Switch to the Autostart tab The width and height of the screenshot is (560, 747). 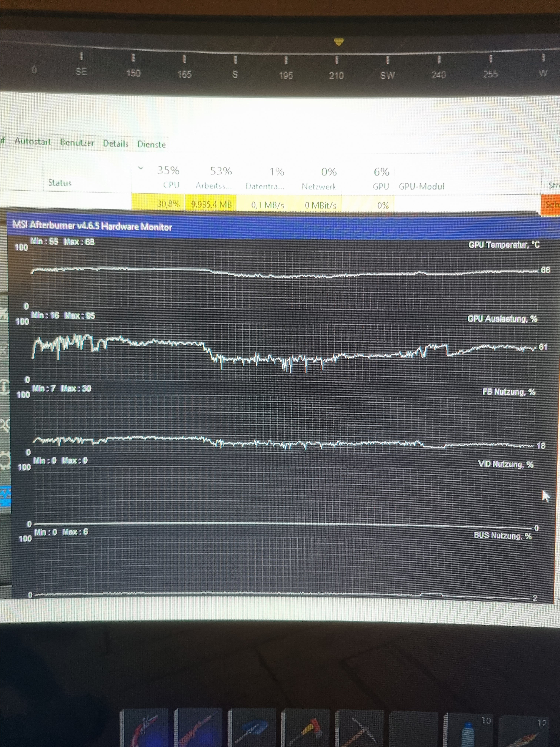(x=33, y=142)
